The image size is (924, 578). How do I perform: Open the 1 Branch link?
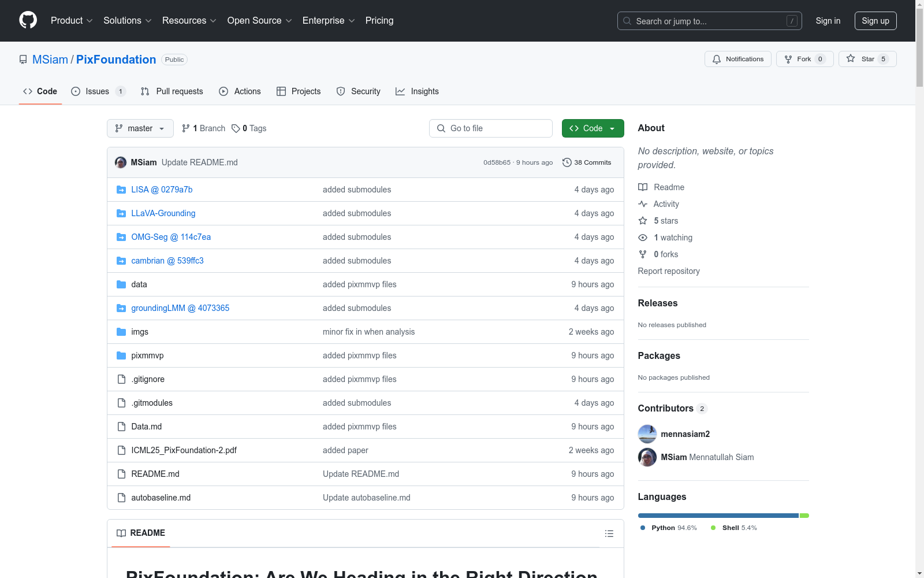pos(204,128)
